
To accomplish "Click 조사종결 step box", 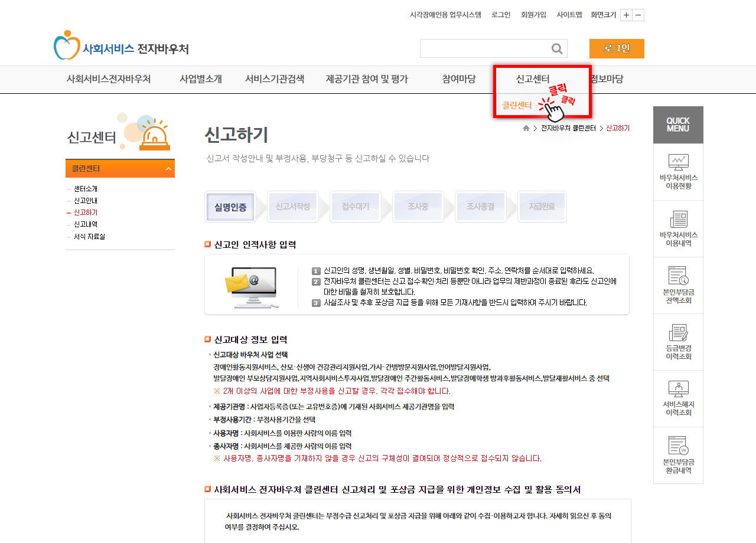I will click(x=481, y=207).
